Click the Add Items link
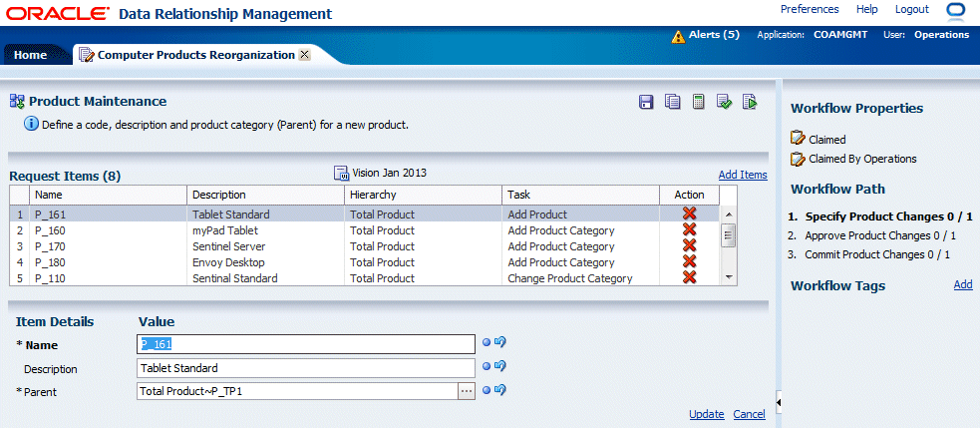The width and height of the screenshot is (980, 428). [743, 175]
